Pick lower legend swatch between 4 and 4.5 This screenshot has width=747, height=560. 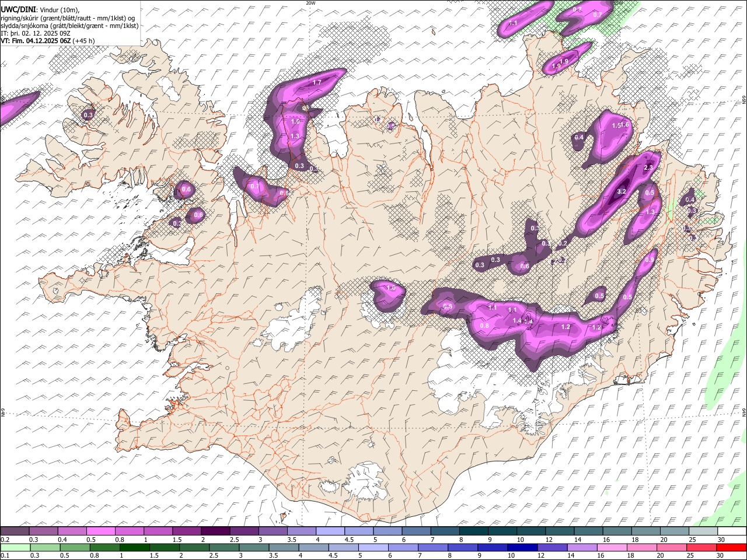(x=313, y=547)
